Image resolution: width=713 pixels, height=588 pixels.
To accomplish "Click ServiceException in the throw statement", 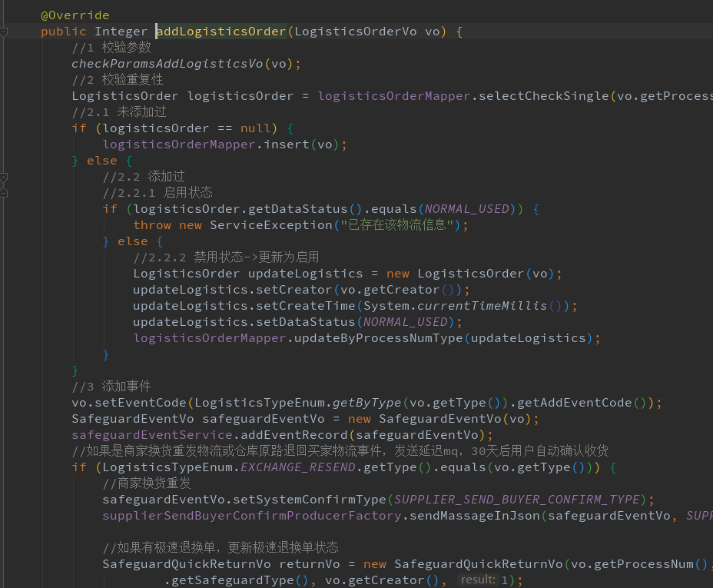I will coord(271,225).
